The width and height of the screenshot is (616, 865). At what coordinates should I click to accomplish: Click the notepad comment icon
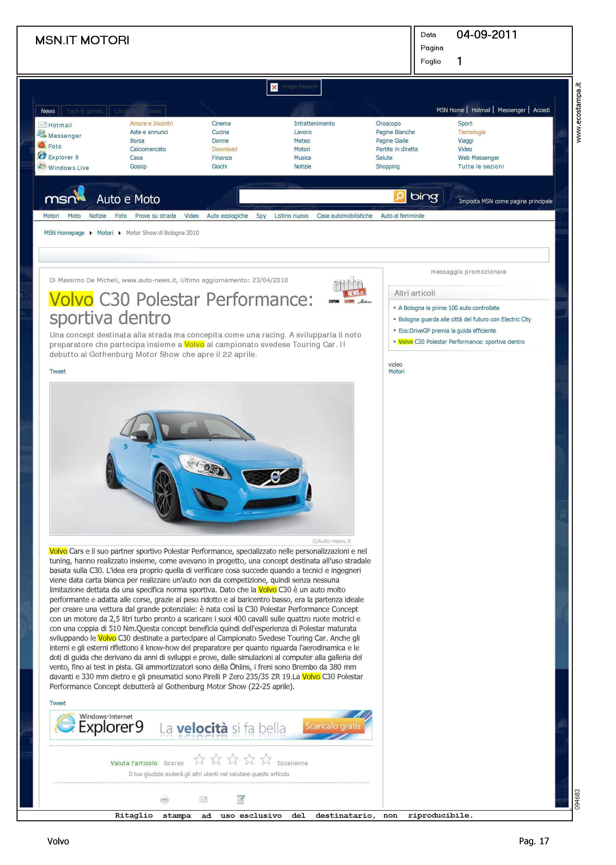[241, 799]
